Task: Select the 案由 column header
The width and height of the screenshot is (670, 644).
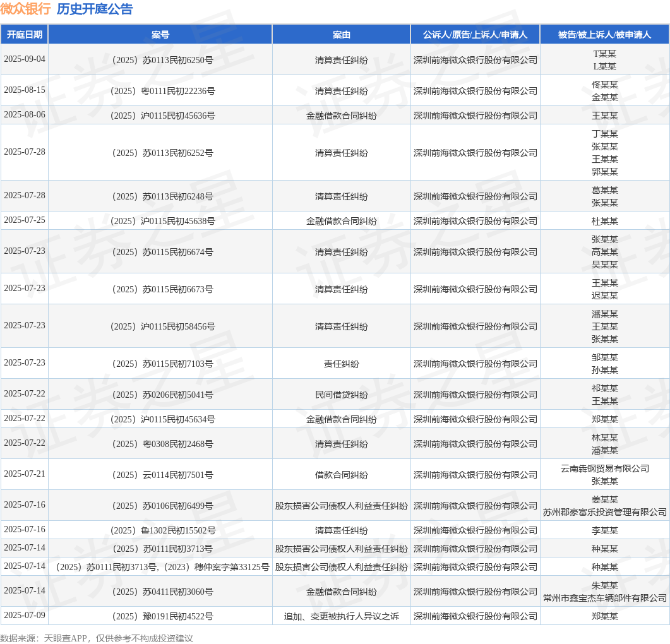Action: pyautogui.click(x=342, y=35)
